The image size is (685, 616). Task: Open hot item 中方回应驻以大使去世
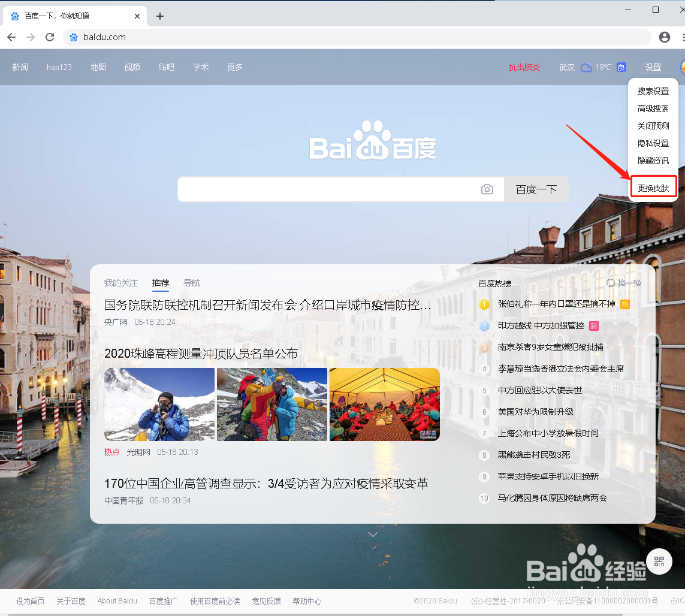click(540, 390)
